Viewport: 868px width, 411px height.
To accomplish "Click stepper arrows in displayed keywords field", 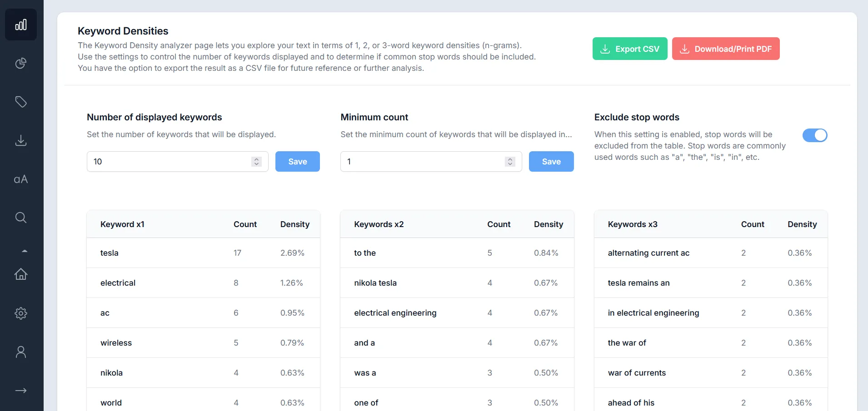I will tap(257, 162).
